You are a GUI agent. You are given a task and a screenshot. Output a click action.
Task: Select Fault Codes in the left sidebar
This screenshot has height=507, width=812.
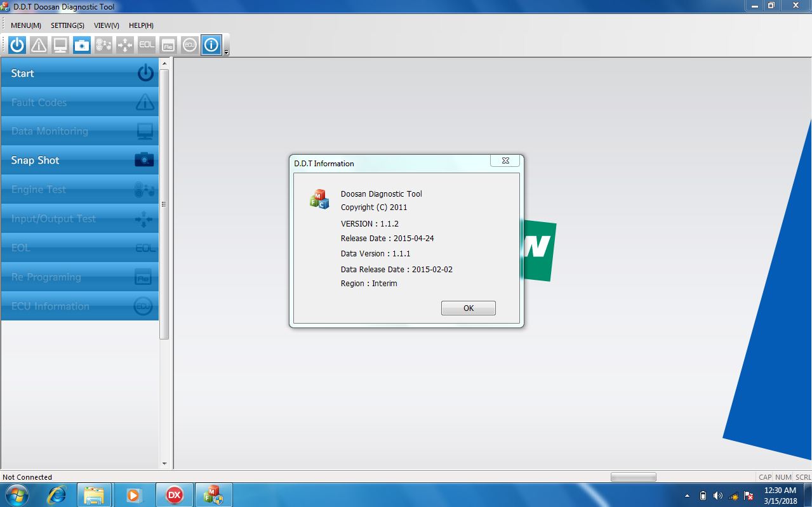80,102
